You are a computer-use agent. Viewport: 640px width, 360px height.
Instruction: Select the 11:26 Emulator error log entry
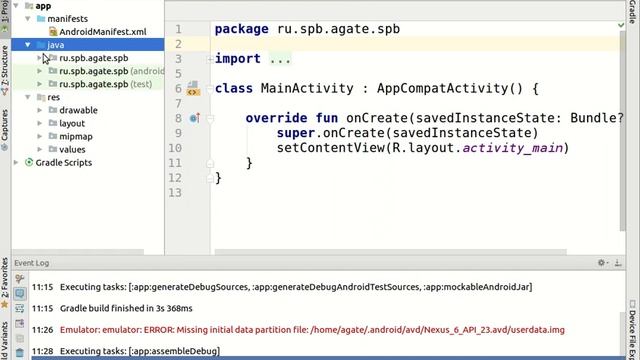point(312,330)
